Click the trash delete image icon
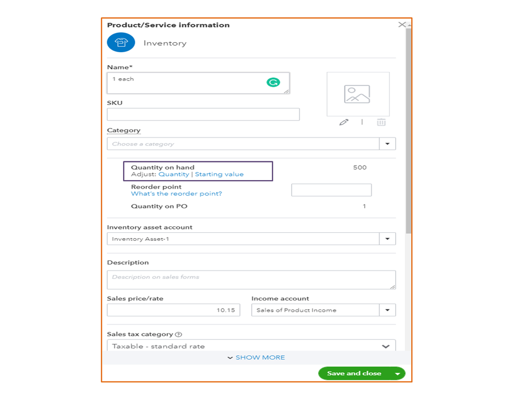Screen dimensions: 532x399 [x=381, y=122]
